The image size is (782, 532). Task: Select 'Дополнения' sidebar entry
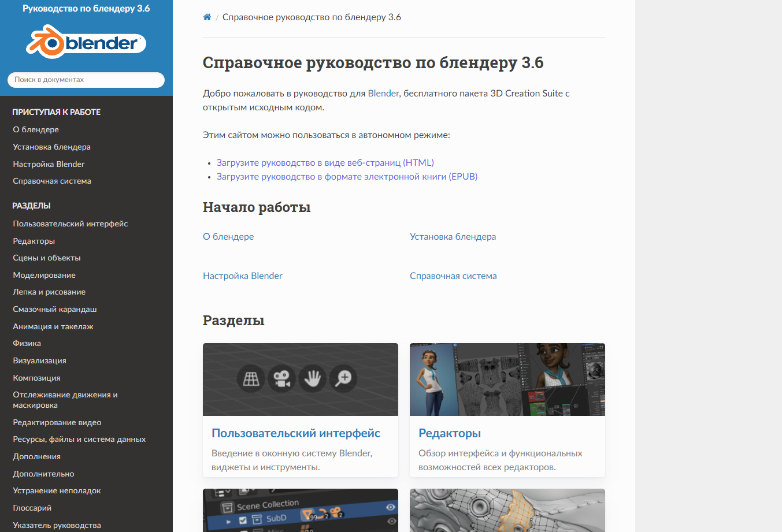pyautogui.click(x=37, y=456)
